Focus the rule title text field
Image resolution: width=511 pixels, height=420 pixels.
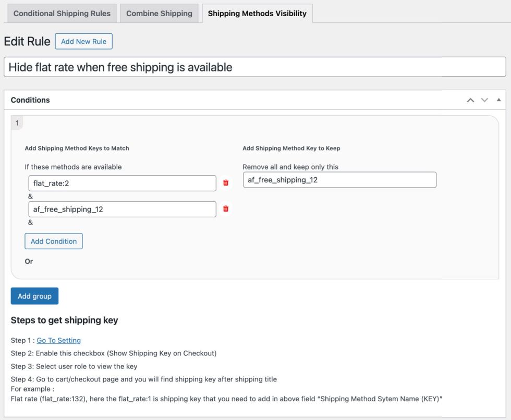(x=254, y=67)
